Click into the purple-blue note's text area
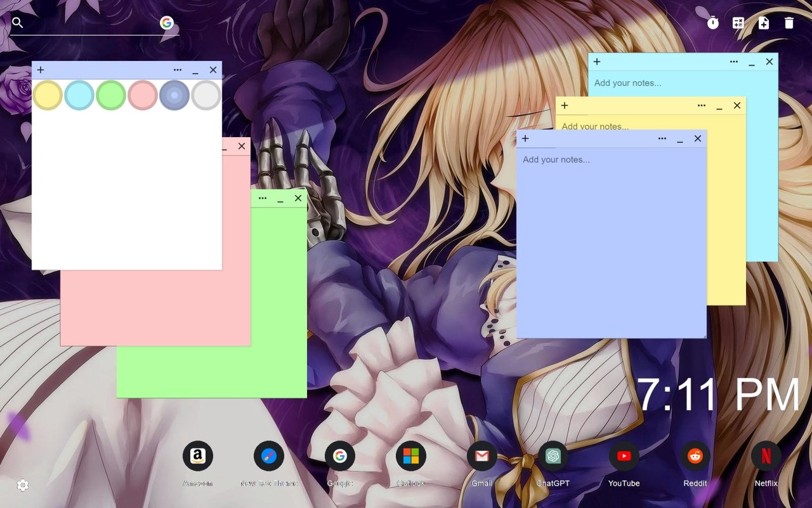Image resolution: width=812 pixels, height=508 pixels. [x=612, y=243]
